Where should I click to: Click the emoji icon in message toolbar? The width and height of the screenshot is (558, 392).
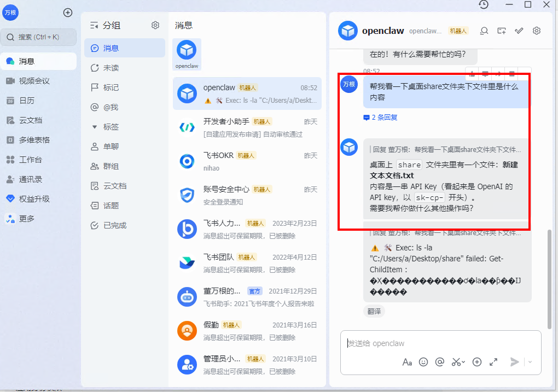click(423, 362)
